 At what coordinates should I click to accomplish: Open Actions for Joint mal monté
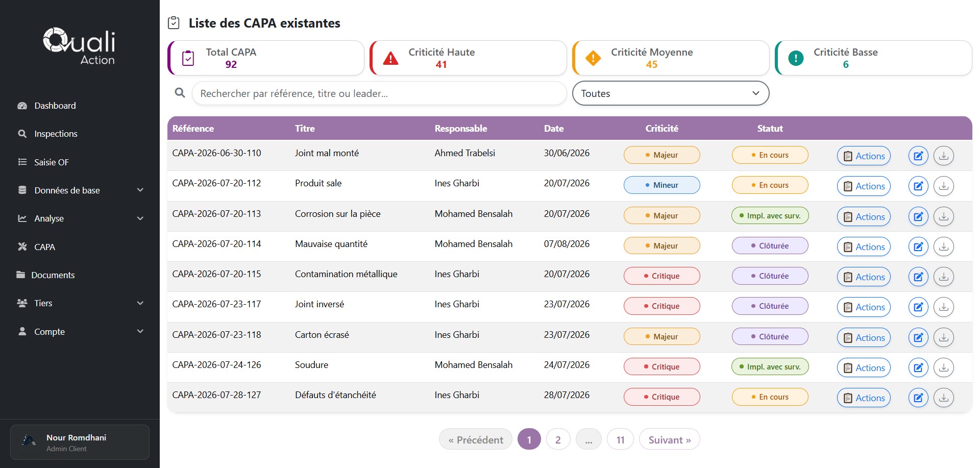pyautogui.click(x=864, y=156)
